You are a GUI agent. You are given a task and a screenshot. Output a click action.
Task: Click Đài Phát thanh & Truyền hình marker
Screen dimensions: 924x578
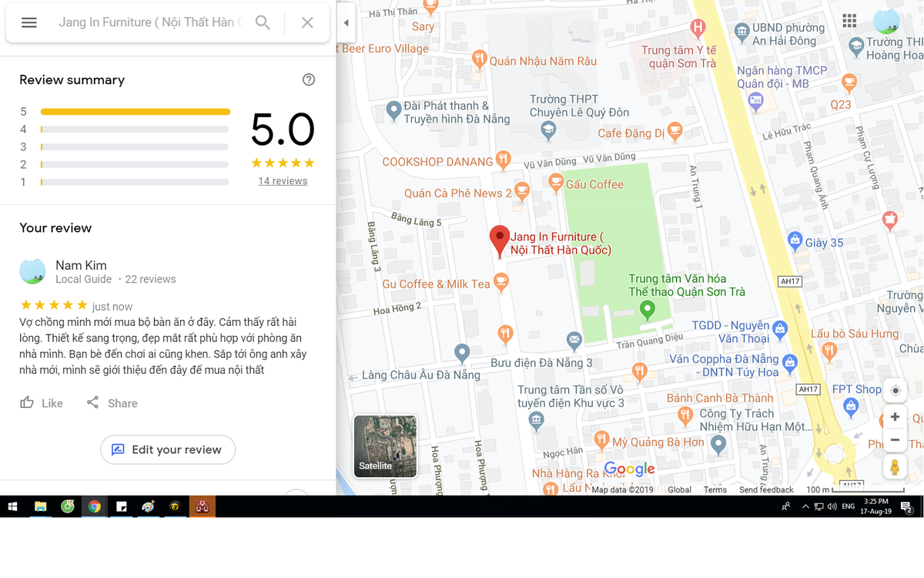pyautogui.click(x=393, y=111)
